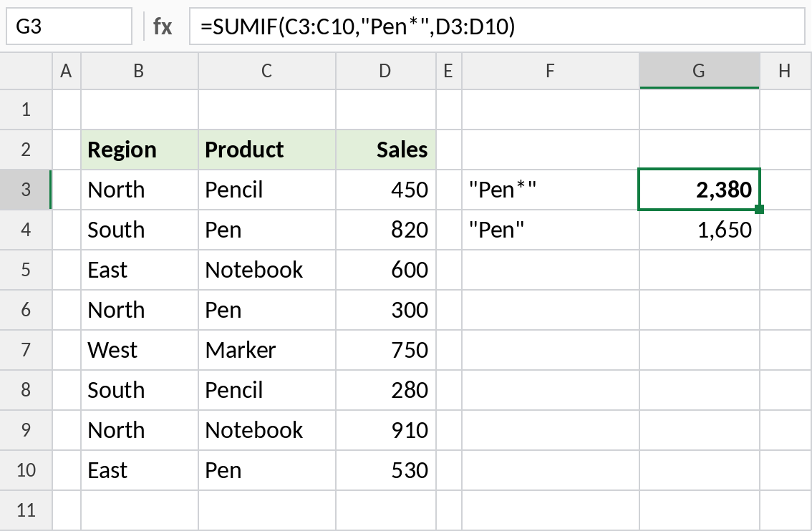
Task: Select row 4 header
Action: 26,230
